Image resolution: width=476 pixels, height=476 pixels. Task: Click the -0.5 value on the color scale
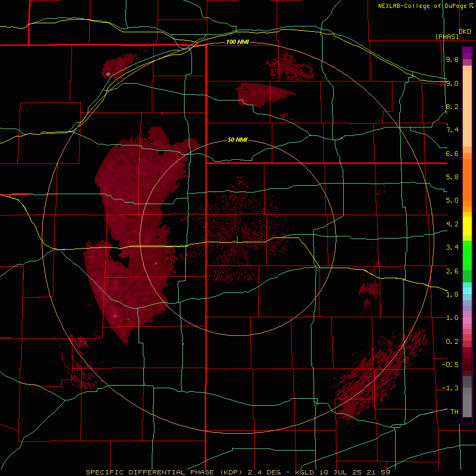coord(450,365)
